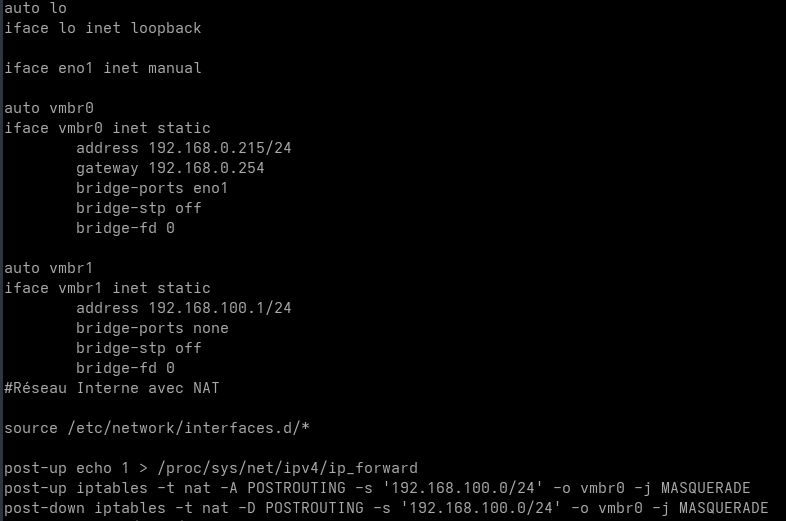This screenshot has width=786, height=521.
Task: Click the 'auto vmbr0' line
Action: (49, 108)
